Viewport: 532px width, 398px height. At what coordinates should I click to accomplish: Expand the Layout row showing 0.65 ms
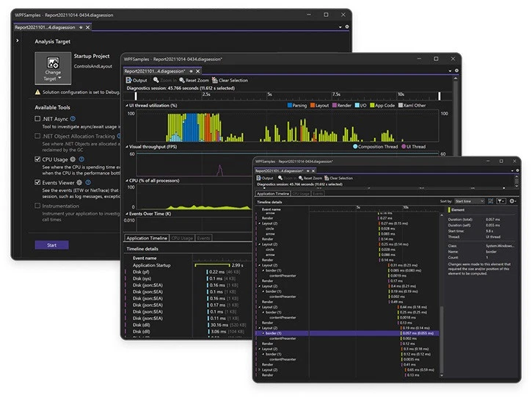click(x=260, y=369)
